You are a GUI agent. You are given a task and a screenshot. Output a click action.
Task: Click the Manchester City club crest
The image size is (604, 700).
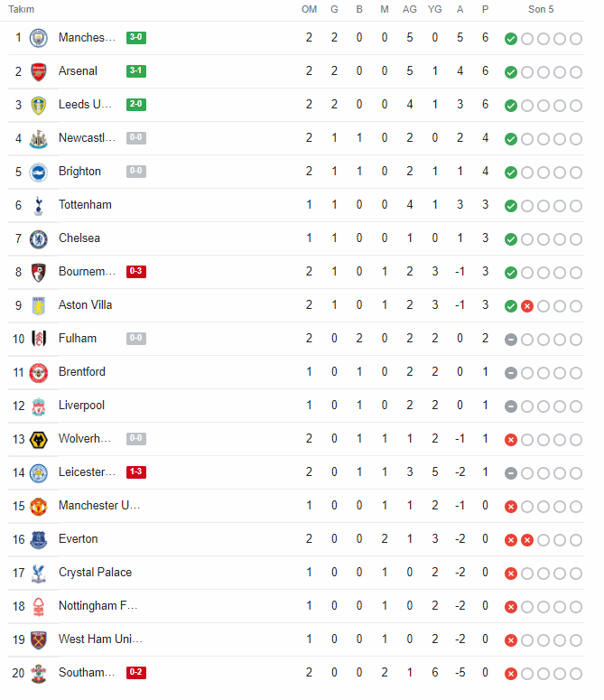pos(38,38)
